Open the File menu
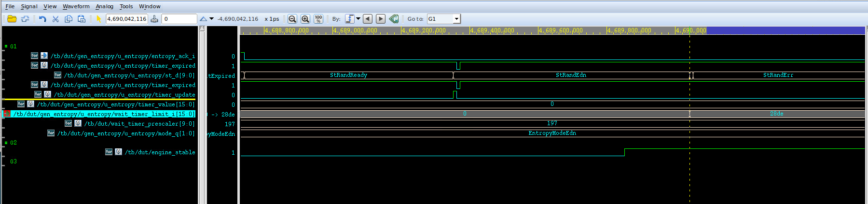The height and width of the screenshot is (204, 868). click(x=10, y=6)
